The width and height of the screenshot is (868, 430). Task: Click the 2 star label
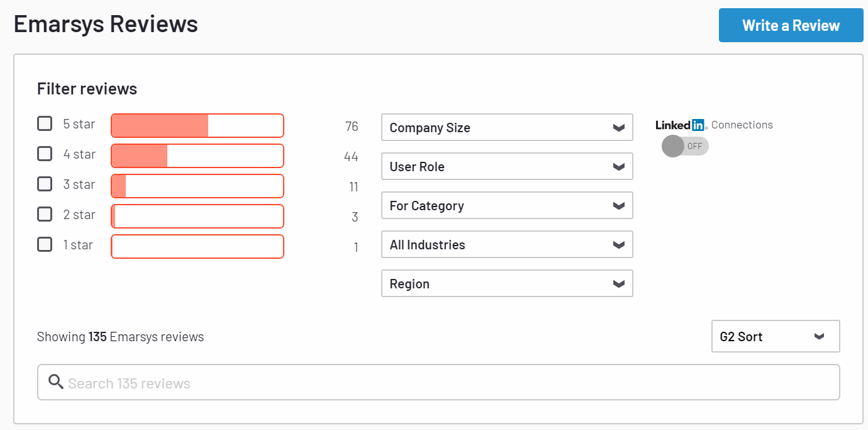coord(79,215)
